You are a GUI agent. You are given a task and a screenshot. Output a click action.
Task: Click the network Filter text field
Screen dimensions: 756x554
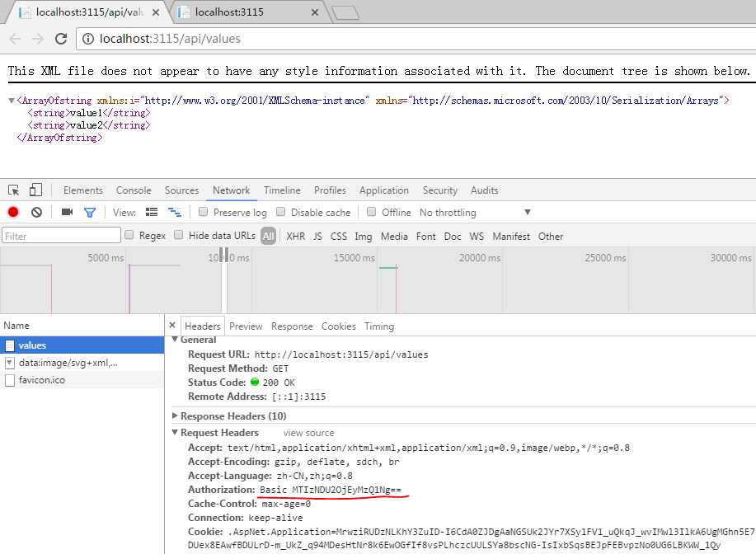(61, 236)
